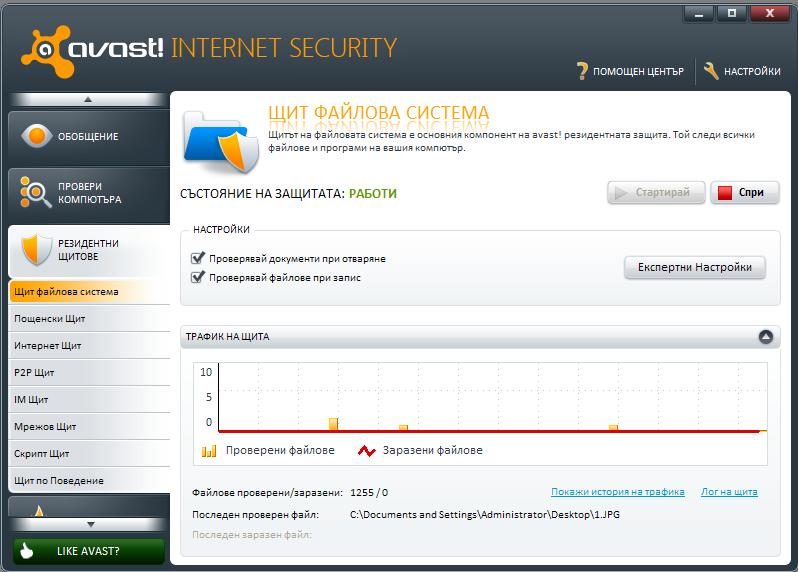Screen dimensions: 798x572
Task: Toggle Проверявай документи при отваряне checkbox
Action: [197, 258]
